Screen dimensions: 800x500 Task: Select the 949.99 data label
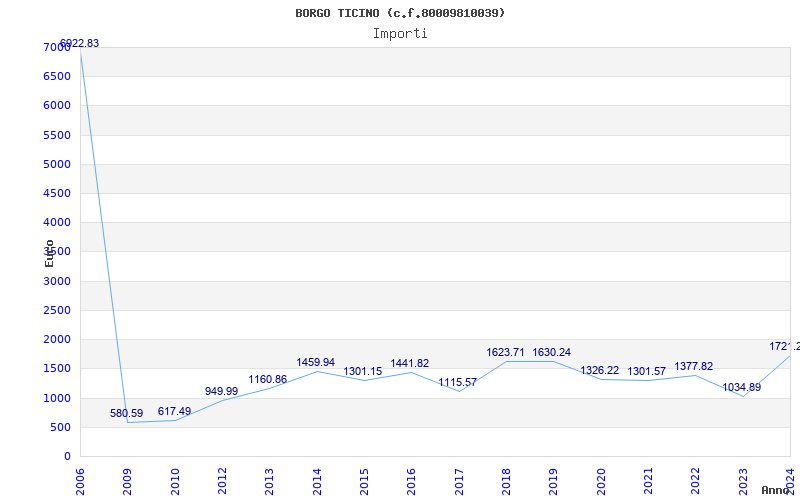pos(221,391)
